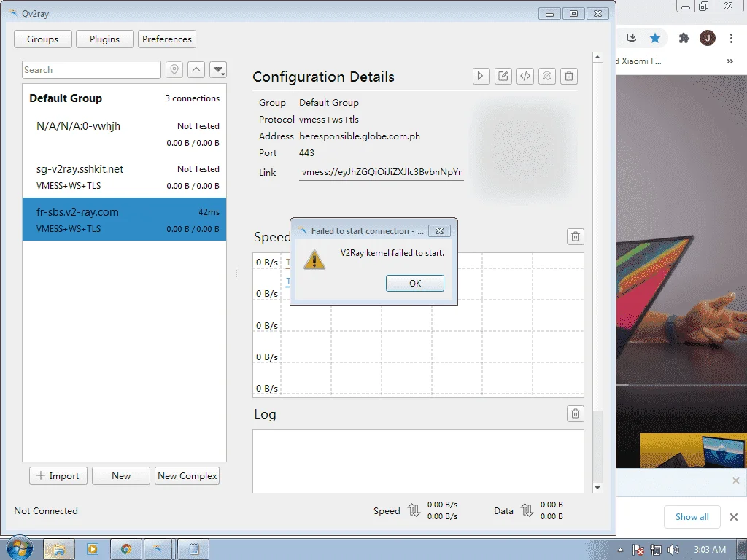The height and width of the screenshot is (560, 747).
Task: Open the notepad taskbar item
Action: click(193, 550)
